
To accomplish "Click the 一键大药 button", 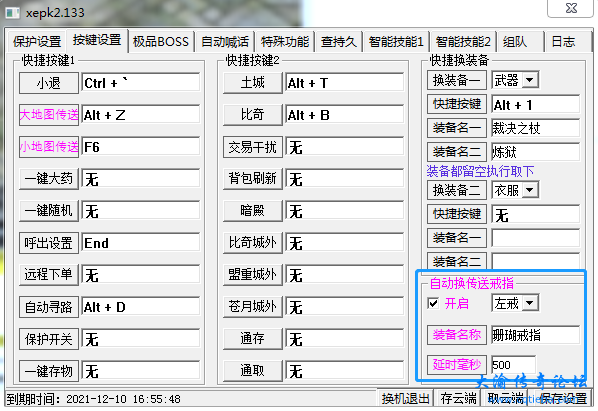I will [49, 179].
